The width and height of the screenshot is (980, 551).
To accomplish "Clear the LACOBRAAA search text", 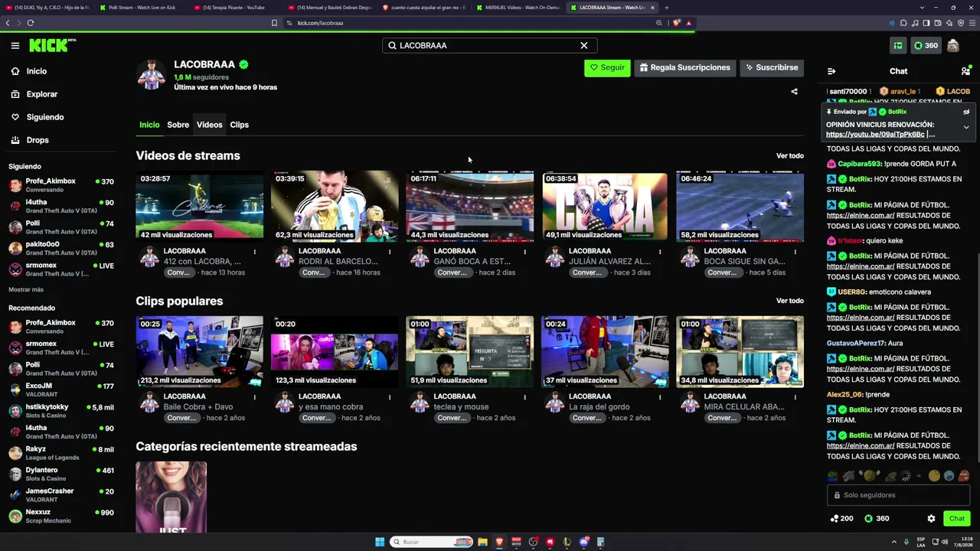I will pyautogui.click(x=584, y=46).
